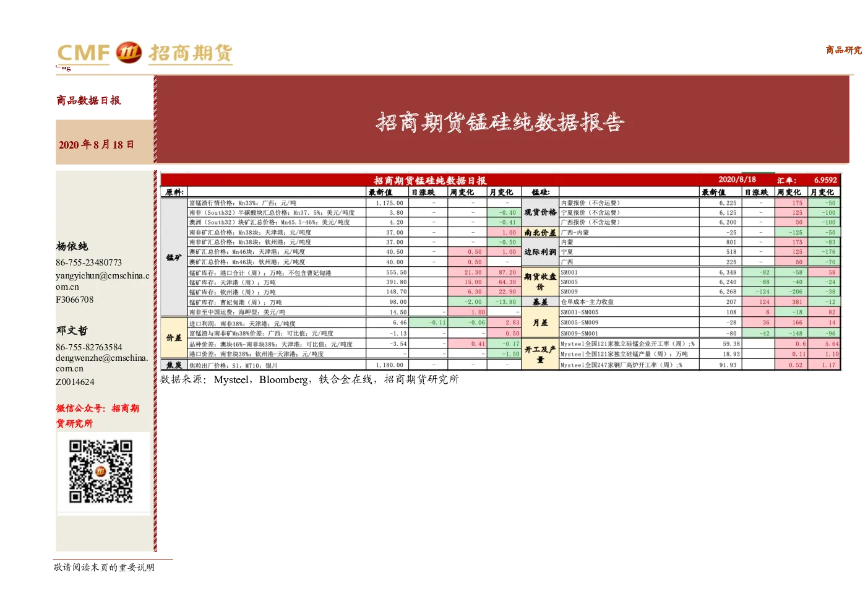Image resolution: width=868 pixels, height=614 pixels.
Task: Select the date 2020年8月18日
Action: click(x=96, y=145)
